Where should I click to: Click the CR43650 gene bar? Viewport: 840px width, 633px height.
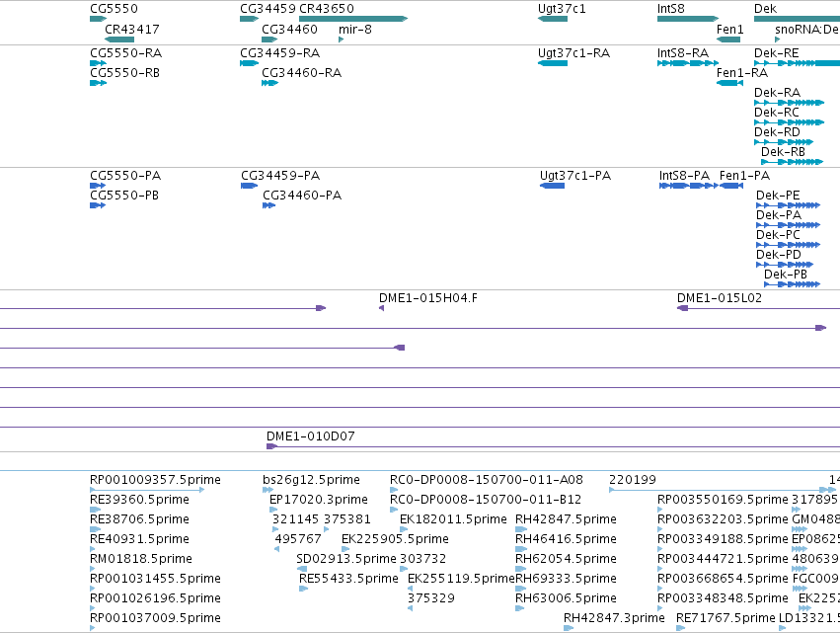(353, 19)
